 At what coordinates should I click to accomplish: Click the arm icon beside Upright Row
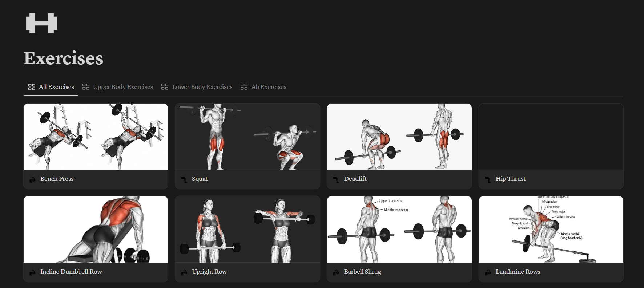tap(184, 272)
